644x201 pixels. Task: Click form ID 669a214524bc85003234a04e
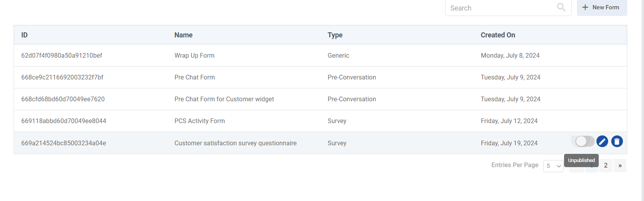(x=64, y=143)
